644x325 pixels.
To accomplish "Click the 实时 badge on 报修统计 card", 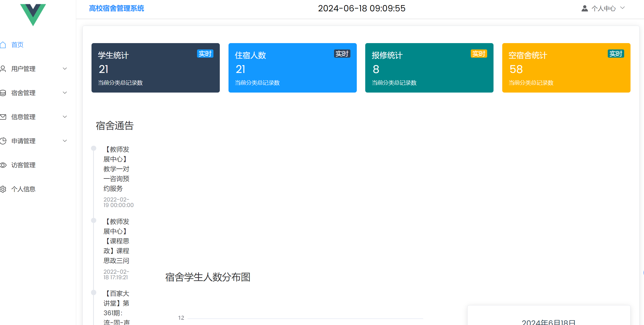I will (479, 54).
